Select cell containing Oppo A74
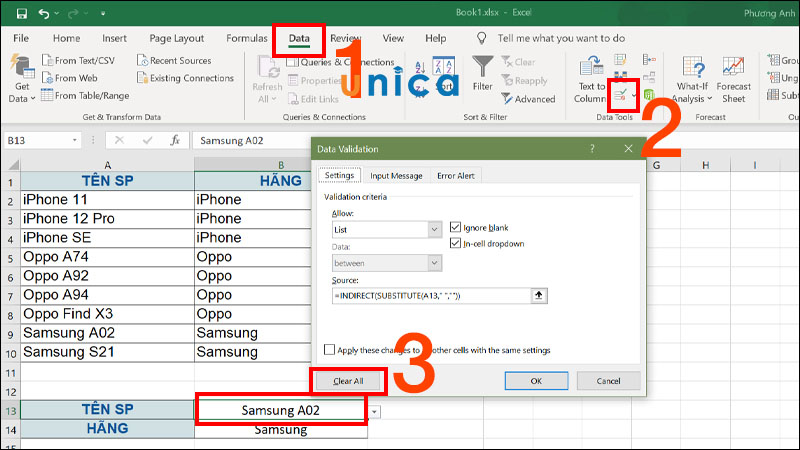The image size is (800, 450). click(x=107, y=257)
